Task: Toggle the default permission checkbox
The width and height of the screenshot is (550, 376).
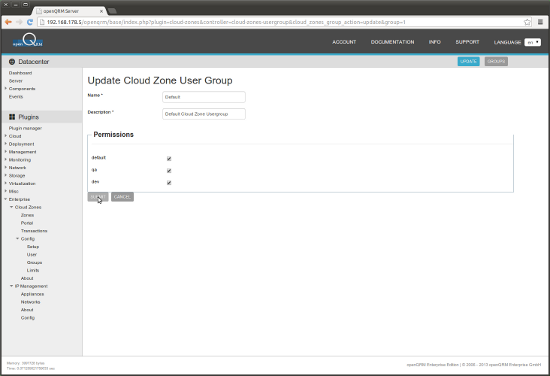Action: coord(169,159)
